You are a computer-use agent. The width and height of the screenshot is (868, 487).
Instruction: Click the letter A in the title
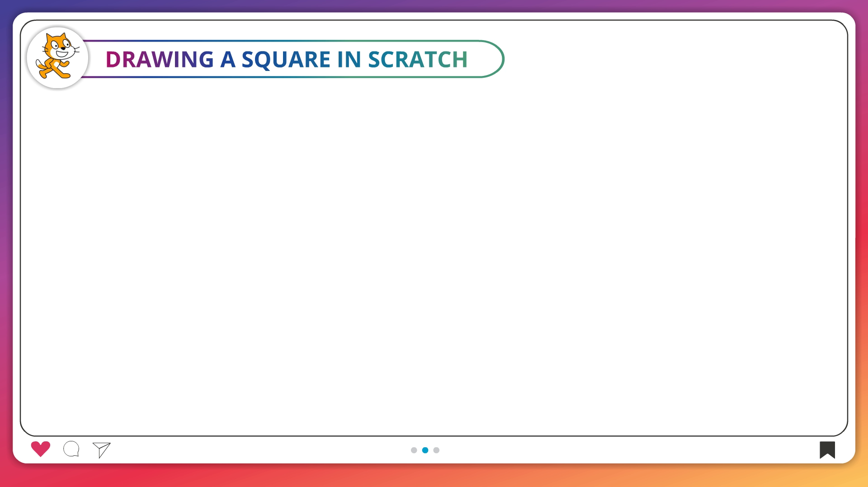coord(227,60)
